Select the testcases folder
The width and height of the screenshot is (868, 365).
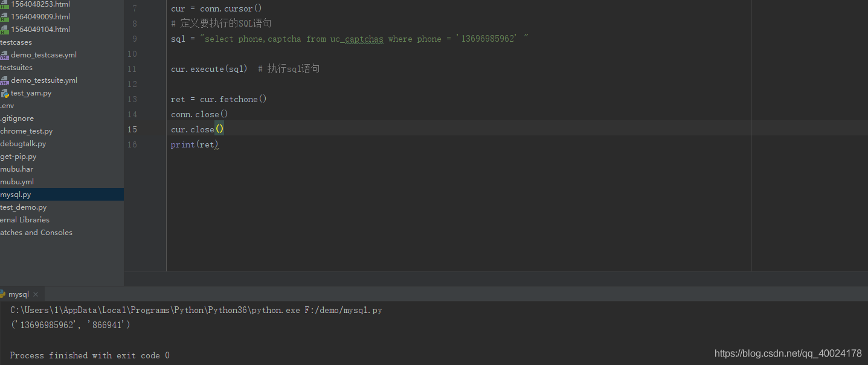(x=16, y=42)
